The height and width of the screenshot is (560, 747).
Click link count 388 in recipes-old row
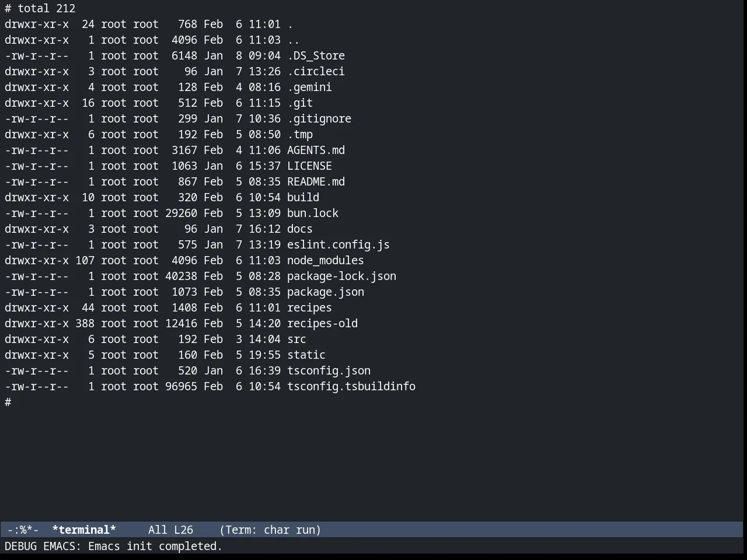click(x=85, y=324)
